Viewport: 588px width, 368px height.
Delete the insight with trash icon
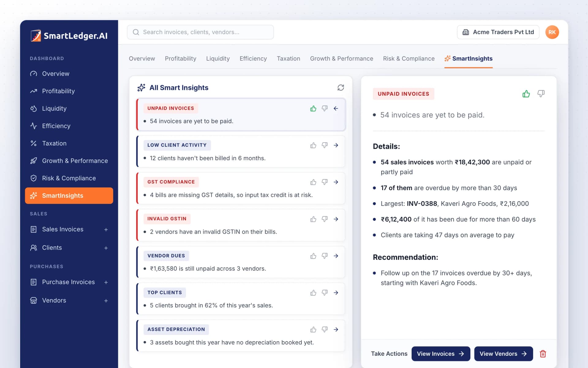click(x=543, y=354)
